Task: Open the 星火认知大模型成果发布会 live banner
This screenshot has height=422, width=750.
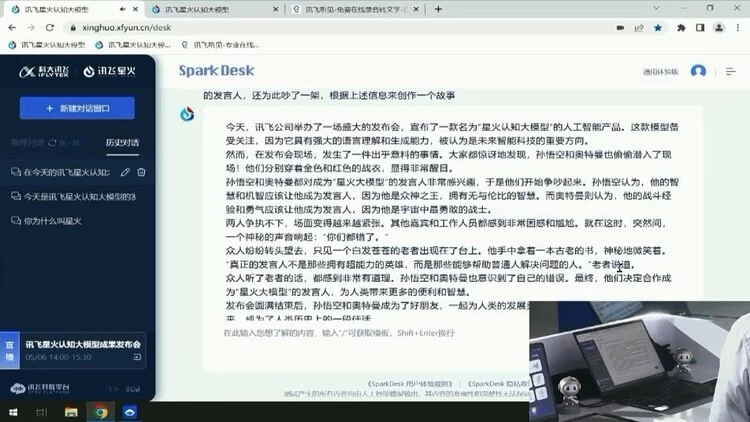Action: click(x=78, y=350)
